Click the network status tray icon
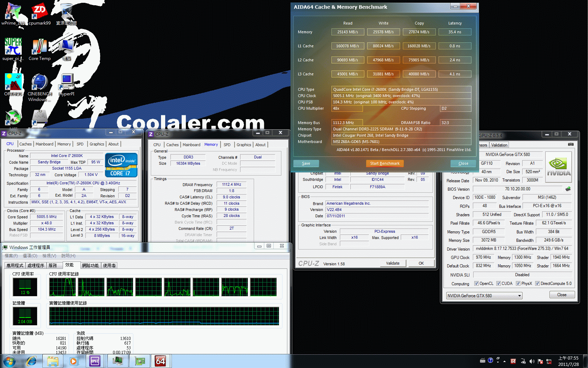The width and height of the screenshot is (588, 368). (x=549, y=361)
